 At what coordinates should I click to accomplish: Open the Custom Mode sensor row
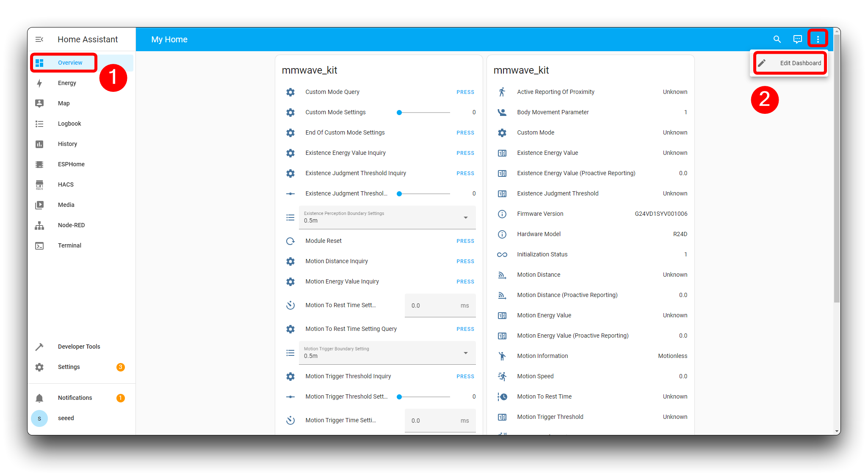click(591, 132)
